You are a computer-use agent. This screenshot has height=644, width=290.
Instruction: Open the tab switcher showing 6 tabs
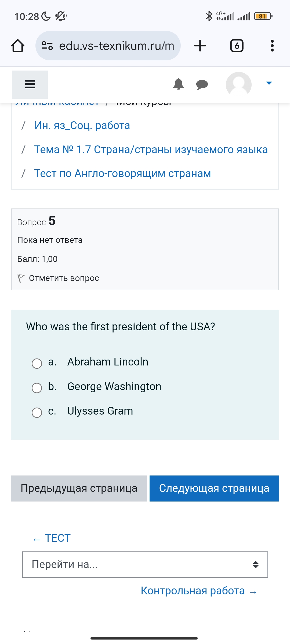237,46
